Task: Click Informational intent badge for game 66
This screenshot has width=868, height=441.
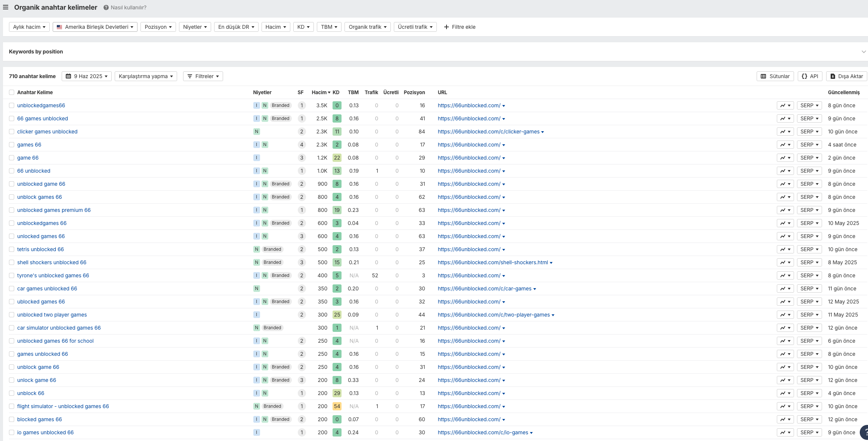Action: coord(256,158)
